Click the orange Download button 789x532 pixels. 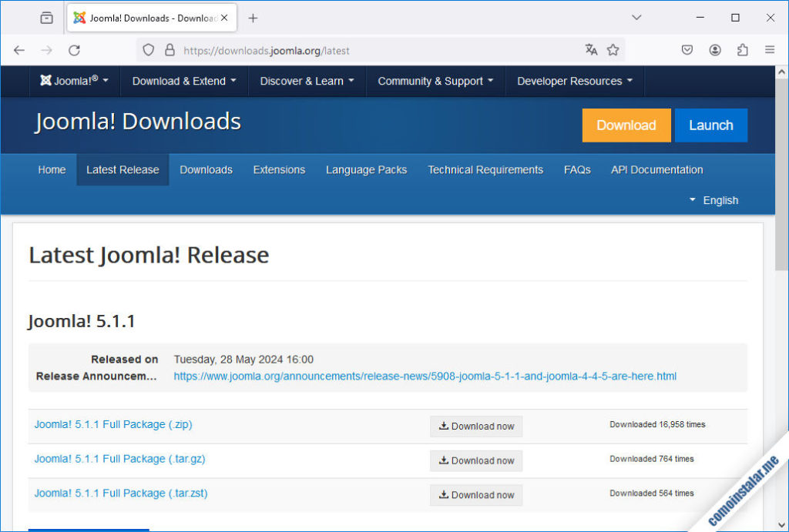[626, 125]
